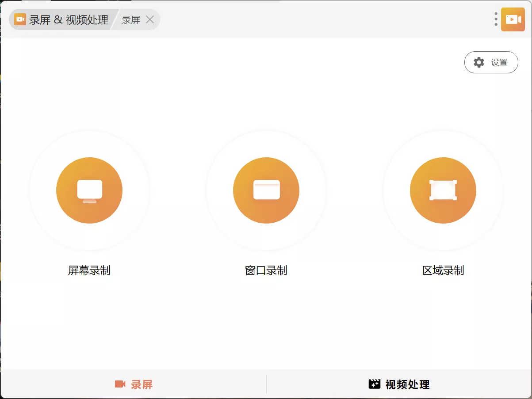Select the 窗口录制 window recording icon
Screen dimensions: 532x399
tap(266, 190)
